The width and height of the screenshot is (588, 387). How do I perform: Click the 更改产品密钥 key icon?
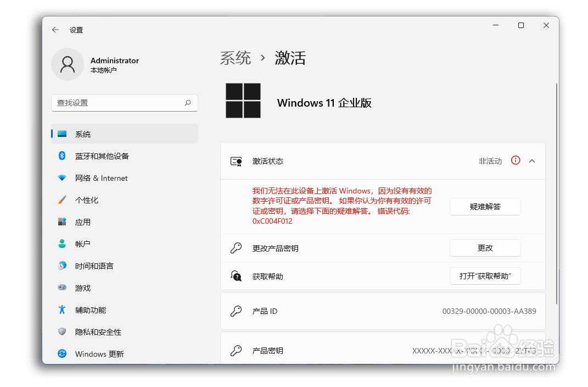point(236,248)
